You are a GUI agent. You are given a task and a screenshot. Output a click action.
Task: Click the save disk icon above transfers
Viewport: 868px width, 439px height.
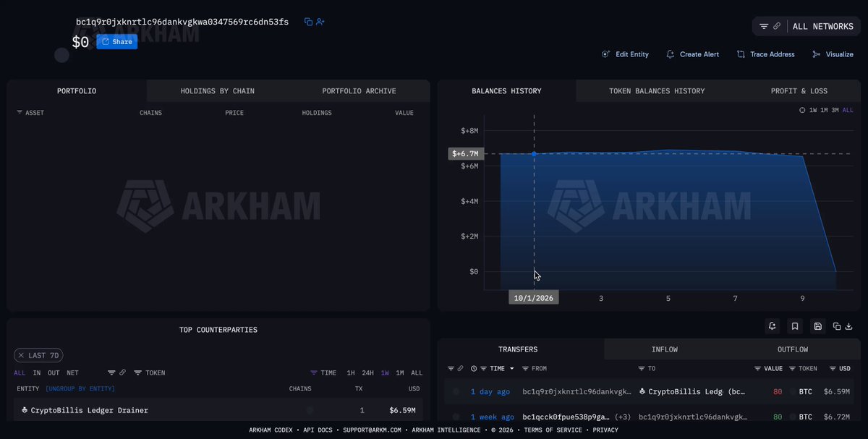point(817,326)
